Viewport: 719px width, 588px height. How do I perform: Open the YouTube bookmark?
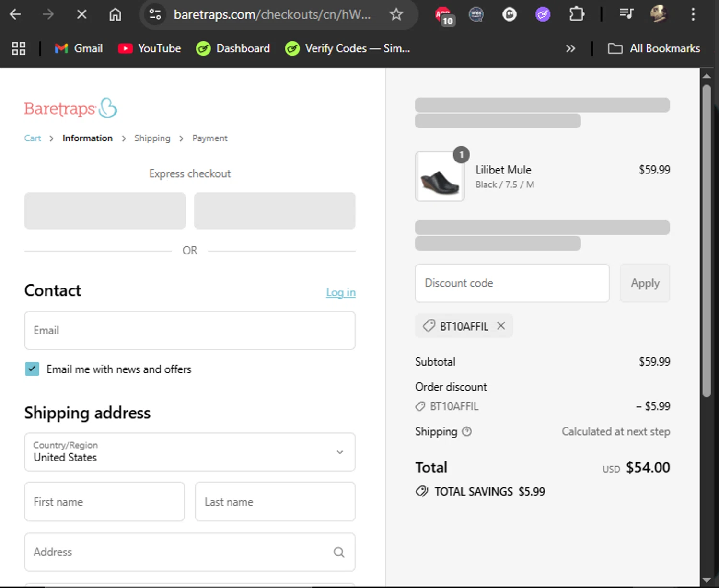pyautogui.click(x=150, y=48)
